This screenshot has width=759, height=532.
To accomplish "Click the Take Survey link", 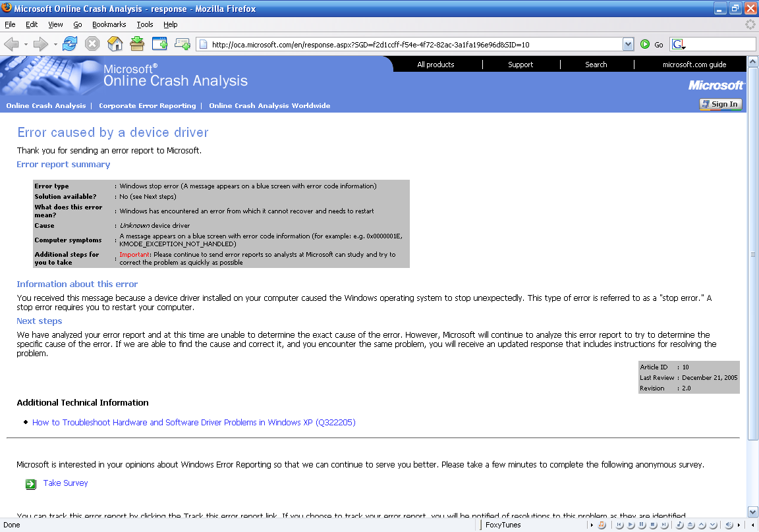I will tap(65, 483).
